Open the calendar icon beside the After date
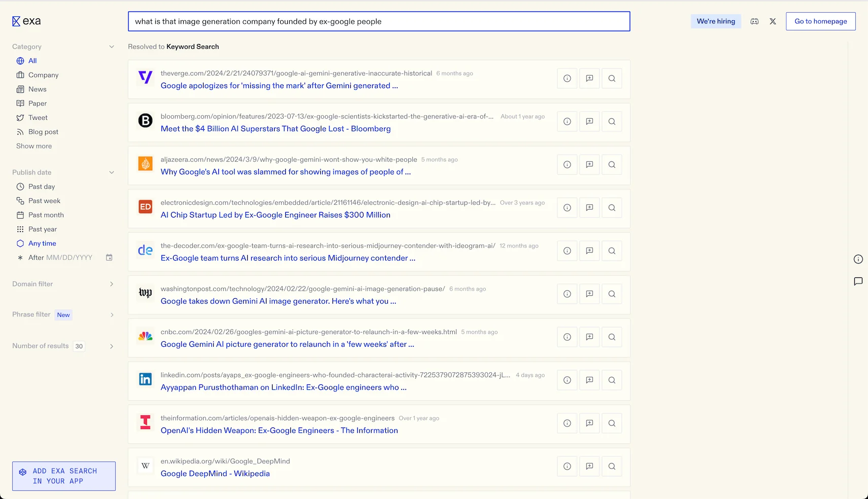Image resolution: width=868 pixels, height=499 pixels. click(x=109, y=258)
